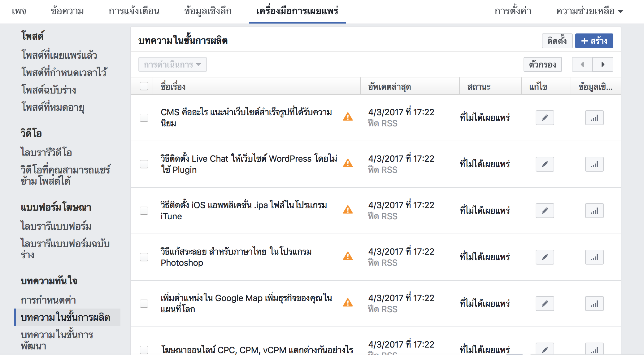The height and width of the screenshot is (355, 644).
Task: Check the iOS .ipa article checkbox
Action: [x=144, y=211]
